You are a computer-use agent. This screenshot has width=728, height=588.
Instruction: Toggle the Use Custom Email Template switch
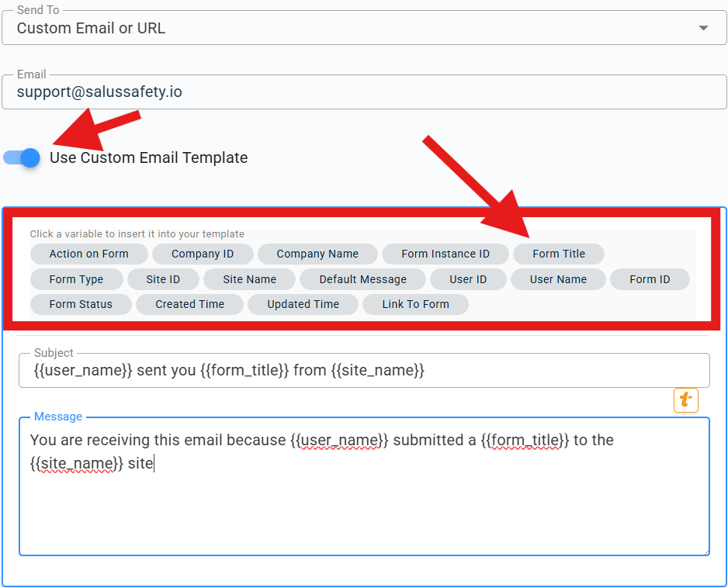[x=22, y=157]
